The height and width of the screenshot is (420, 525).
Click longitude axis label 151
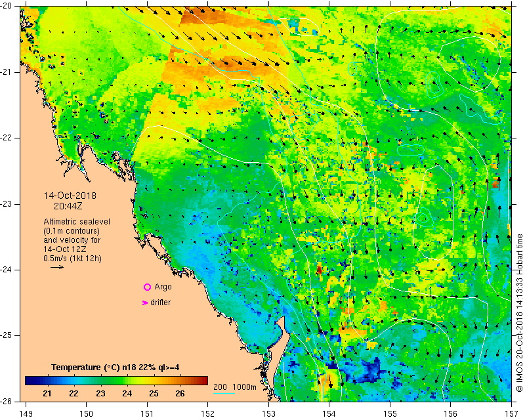(147, 413)
